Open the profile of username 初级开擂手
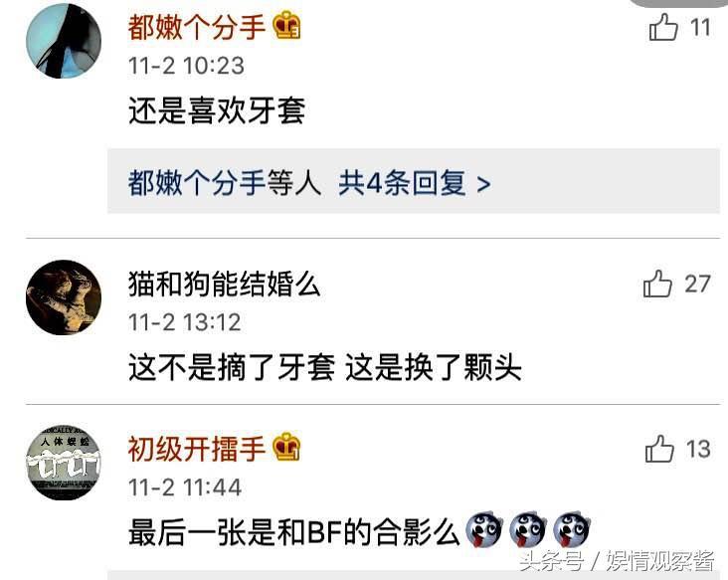This screenshot has width=728, height=580. point(197,449)
